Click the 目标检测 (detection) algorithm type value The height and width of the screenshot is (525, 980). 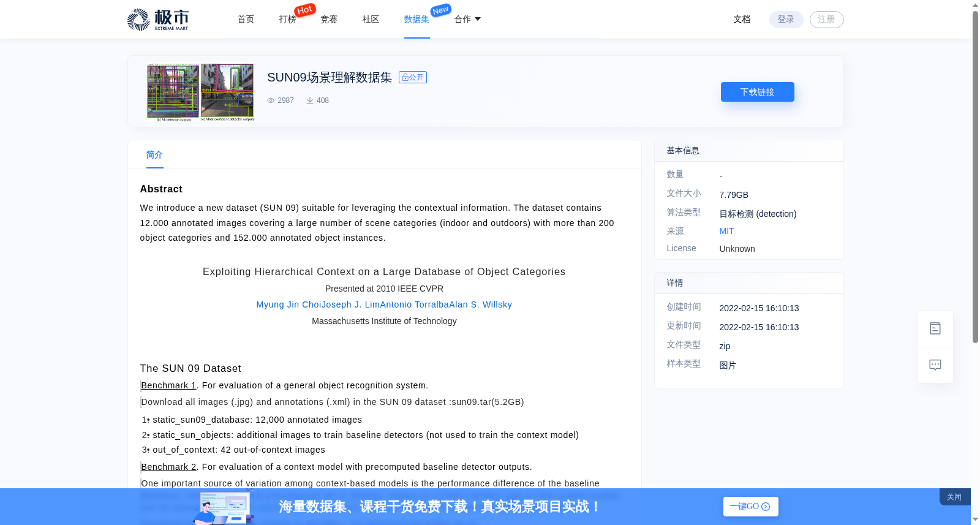click(758, 214)
